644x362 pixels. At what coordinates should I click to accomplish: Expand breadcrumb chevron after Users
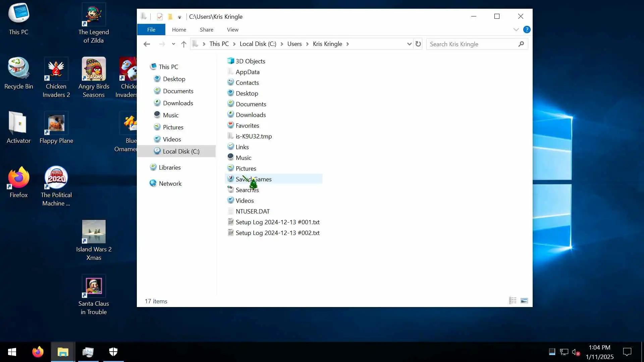click(307, 44)
